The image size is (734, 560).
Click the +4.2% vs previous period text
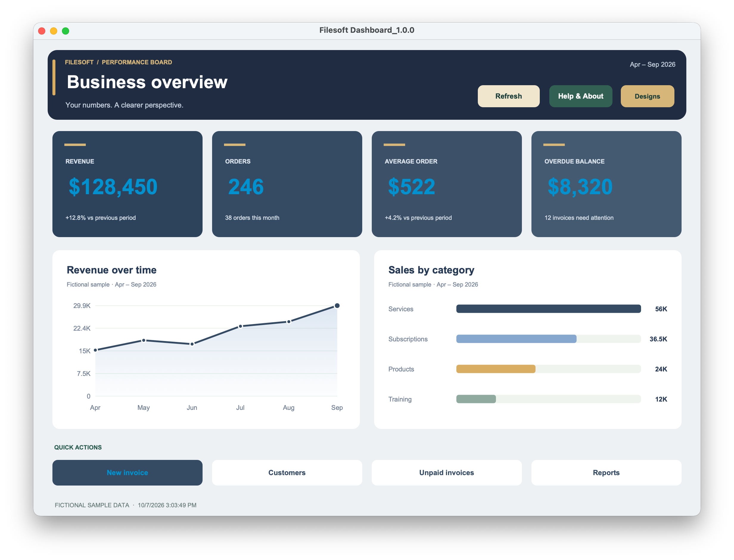418,217
